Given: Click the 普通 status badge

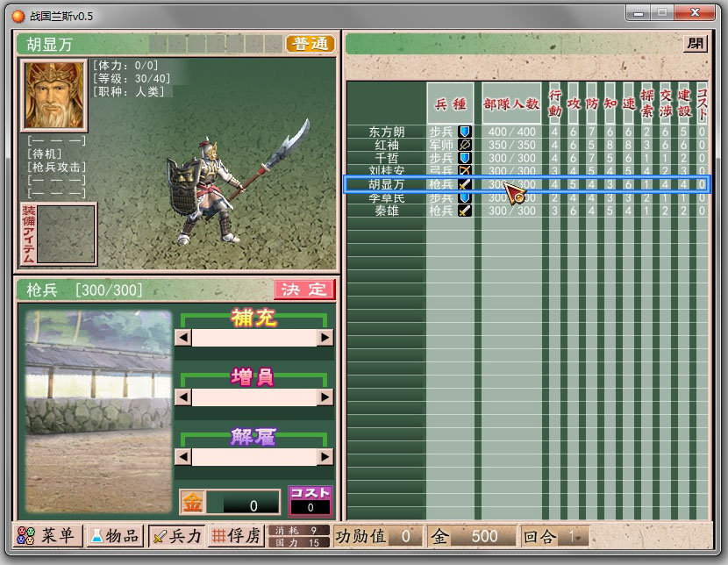Looking at the screenshot, I should coord(310,44).
